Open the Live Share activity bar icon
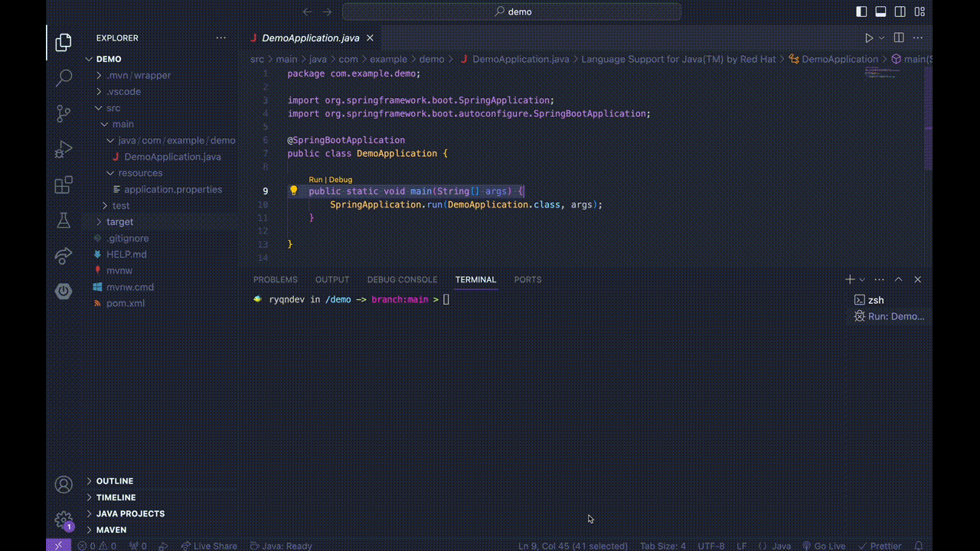The width and height of the screenshot is (980, 551). (64, 256)
